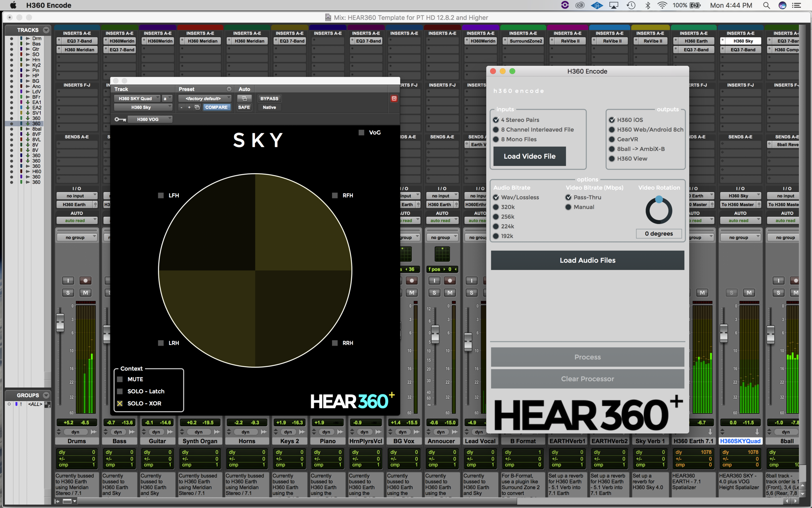Select the 8bal track in track list

point(37,129)
